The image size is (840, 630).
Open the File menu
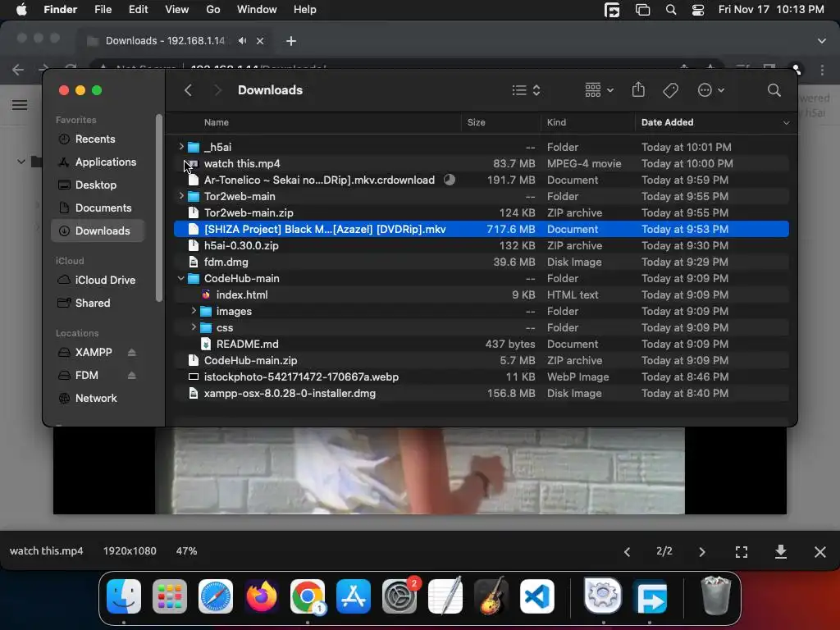point(103,10)
